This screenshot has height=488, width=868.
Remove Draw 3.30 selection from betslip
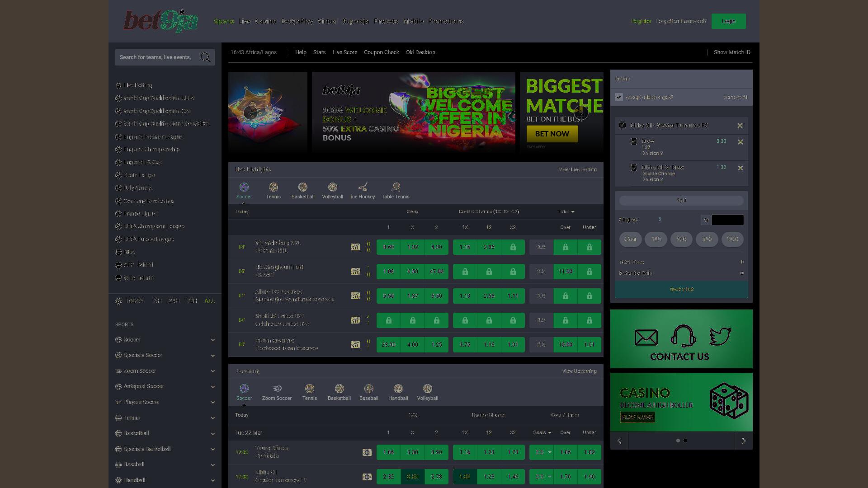click(741, 142)
